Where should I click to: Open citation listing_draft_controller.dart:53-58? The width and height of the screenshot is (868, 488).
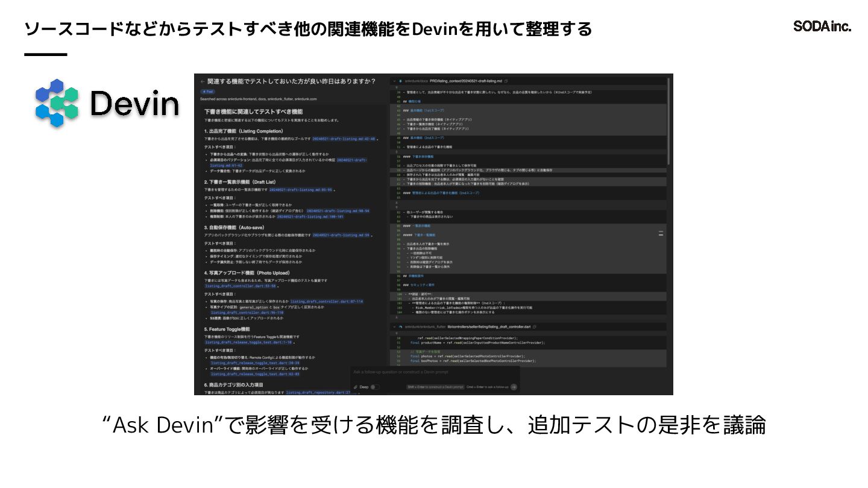pyautogui.click(x=239, y=286)
